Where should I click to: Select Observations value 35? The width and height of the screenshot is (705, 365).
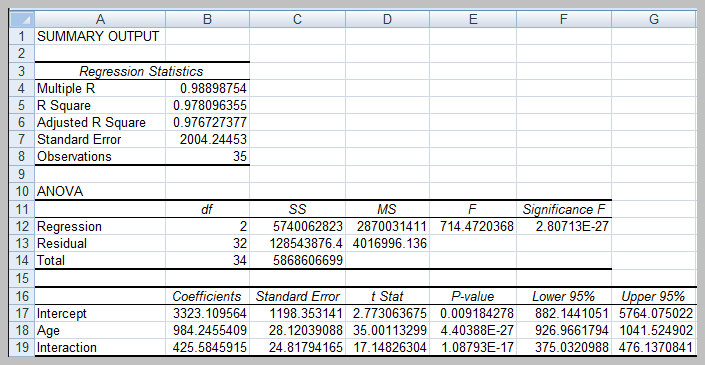(207, 156)
